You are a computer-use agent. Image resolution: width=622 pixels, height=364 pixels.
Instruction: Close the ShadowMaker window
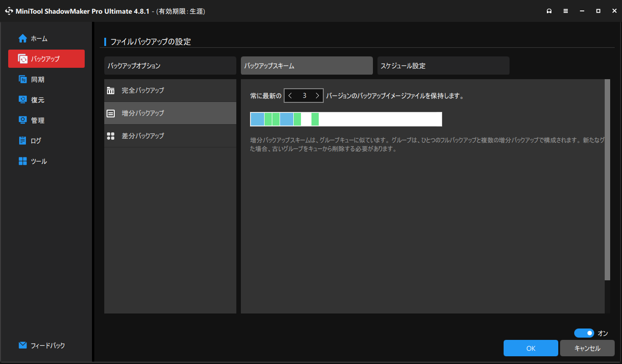(x=614, y=11)
